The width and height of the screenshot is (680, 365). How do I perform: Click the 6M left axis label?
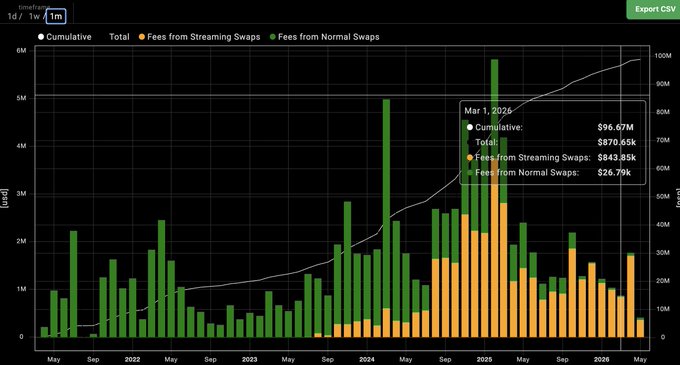tap(21, 51)
